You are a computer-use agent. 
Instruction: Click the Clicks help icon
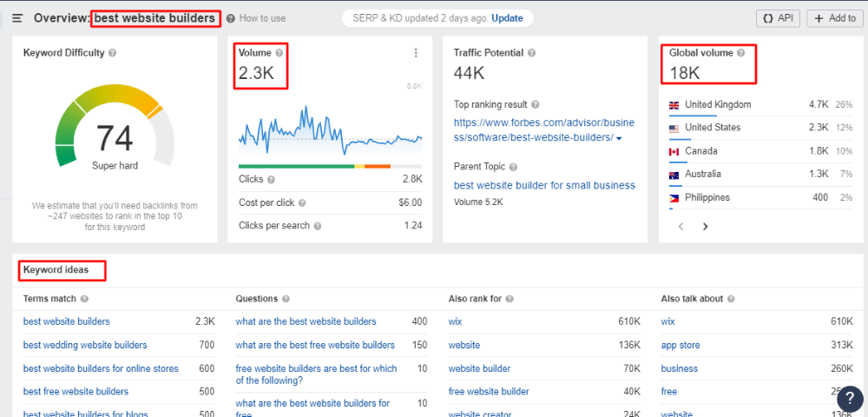pyautogui.click(x=271, y=180)
